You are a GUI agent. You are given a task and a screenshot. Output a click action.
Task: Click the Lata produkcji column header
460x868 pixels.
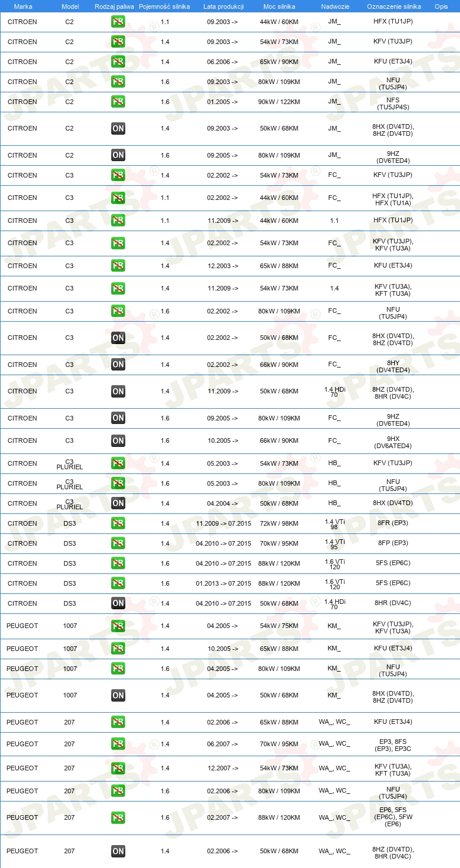224,6
